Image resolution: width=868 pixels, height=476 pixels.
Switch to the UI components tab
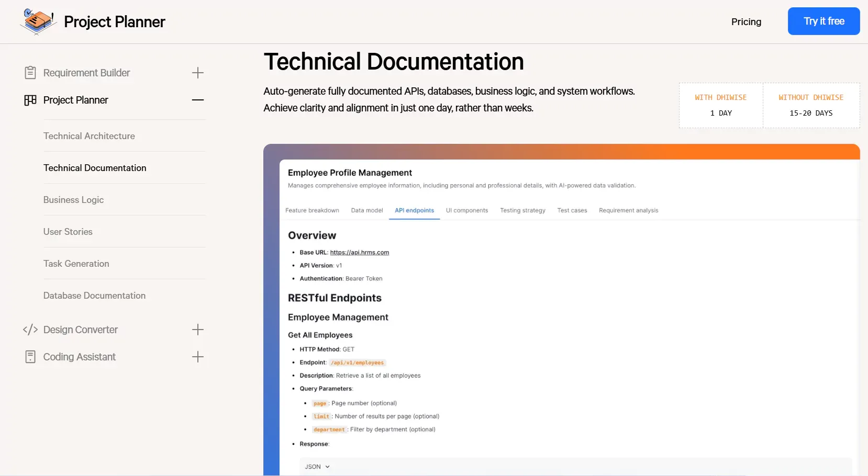pyautogui.click(x=467, y=210)
